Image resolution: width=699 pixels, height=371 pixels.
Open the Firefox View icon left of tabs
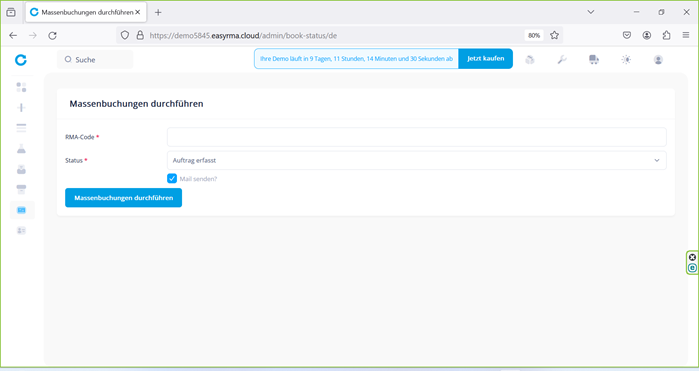pyautogui.click(x=11, y=12)
